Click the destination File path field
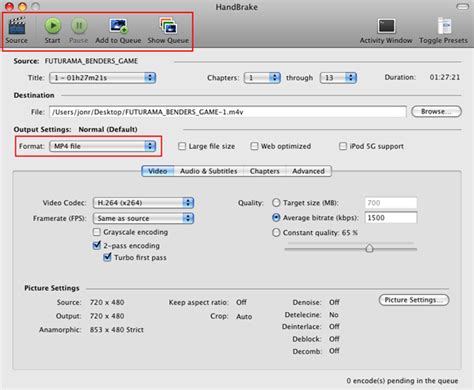 pyautogui.click(x=228, y=112)
